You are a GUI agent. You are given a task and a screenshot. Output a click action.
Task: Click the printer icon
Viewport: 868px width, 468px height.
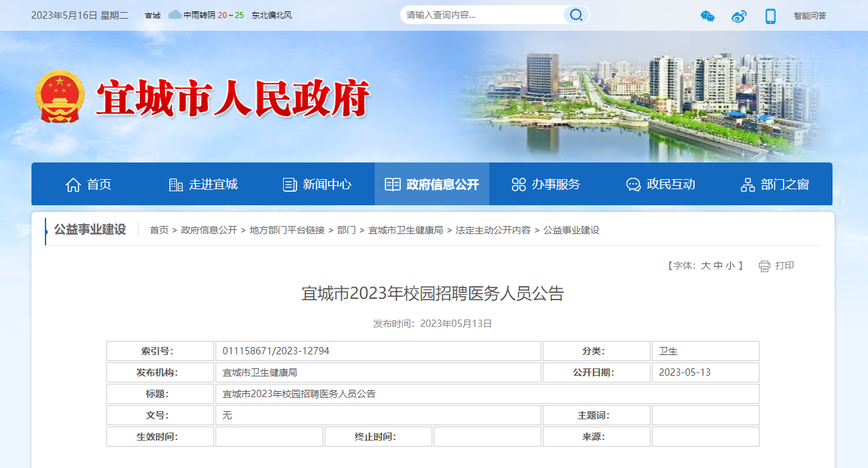[764, 266]
